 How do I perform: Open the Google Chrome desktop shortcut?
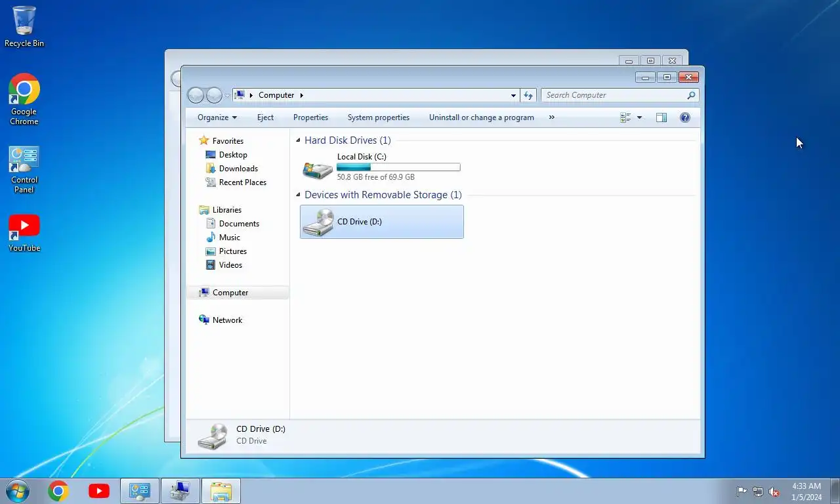24,99
